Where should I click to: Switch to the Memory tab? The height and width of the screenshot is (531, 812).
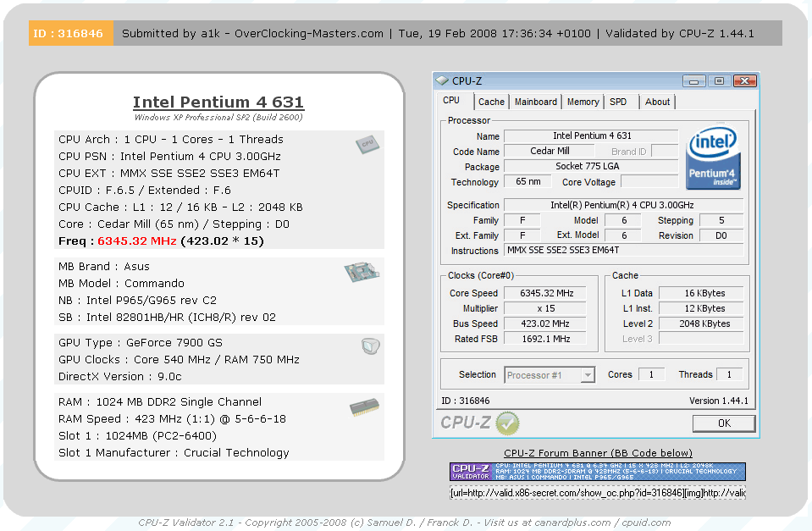coord(583,102)
